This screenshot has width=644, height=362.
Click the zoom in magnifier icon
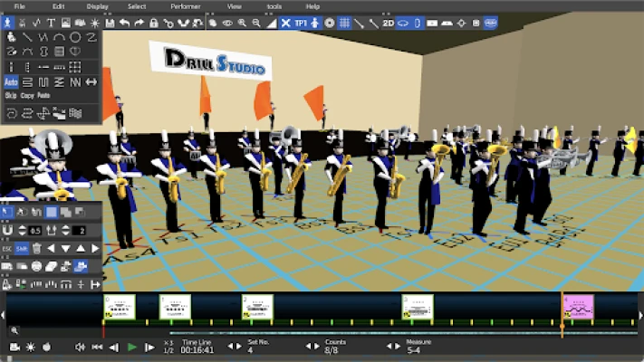[x=243, y=23]
